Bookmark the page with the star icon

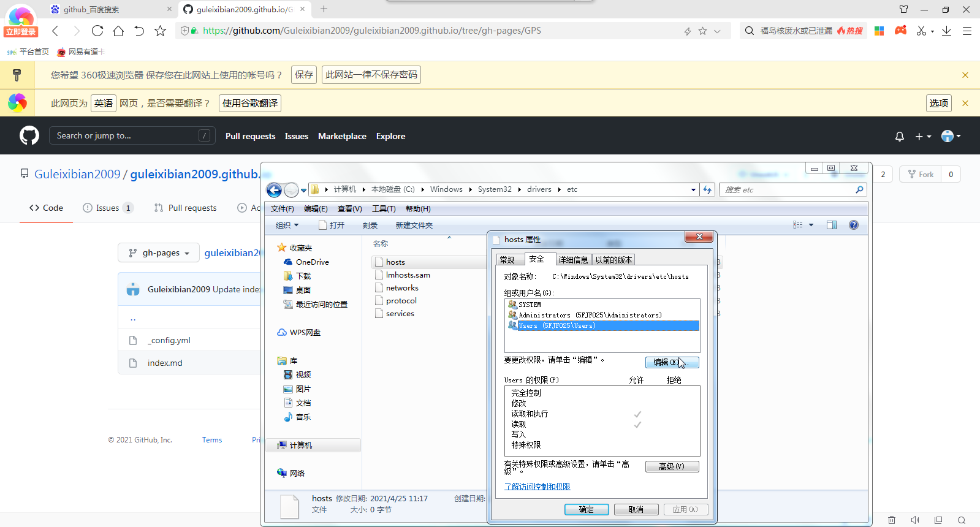pyautogui.click(x=160, y=31)
